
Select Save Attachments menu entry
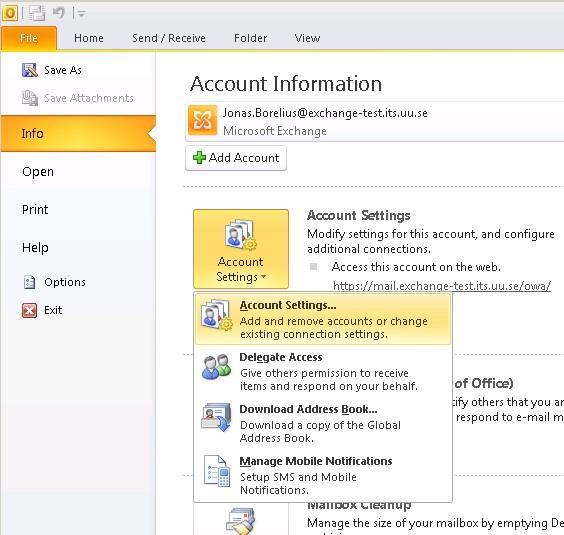coord(78,98)
